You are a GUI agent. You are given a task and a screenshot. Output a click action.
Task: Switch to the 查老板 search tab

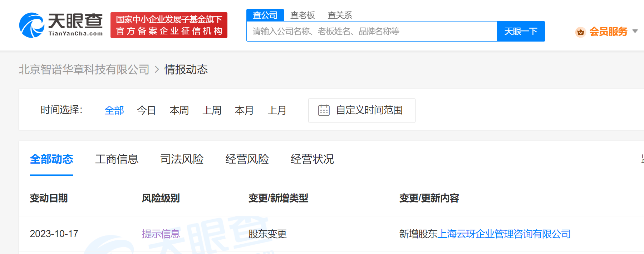303,15
